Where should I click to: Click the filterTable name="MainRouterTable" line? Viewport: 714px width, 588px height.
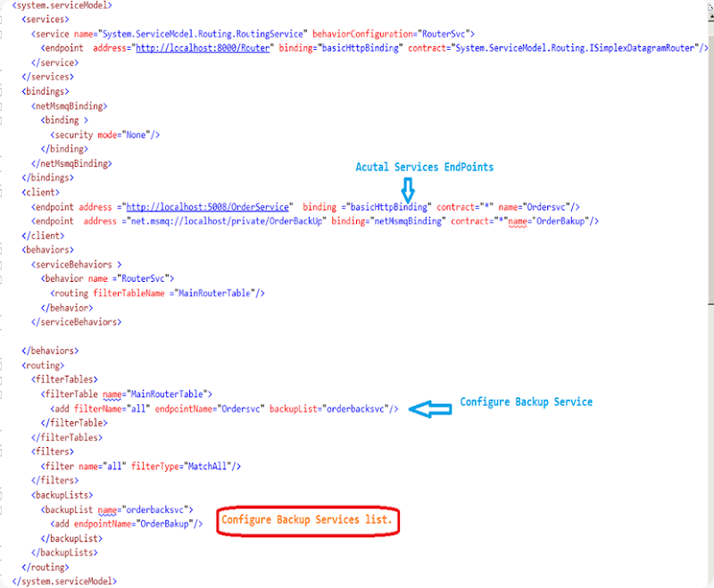(127, 394)
